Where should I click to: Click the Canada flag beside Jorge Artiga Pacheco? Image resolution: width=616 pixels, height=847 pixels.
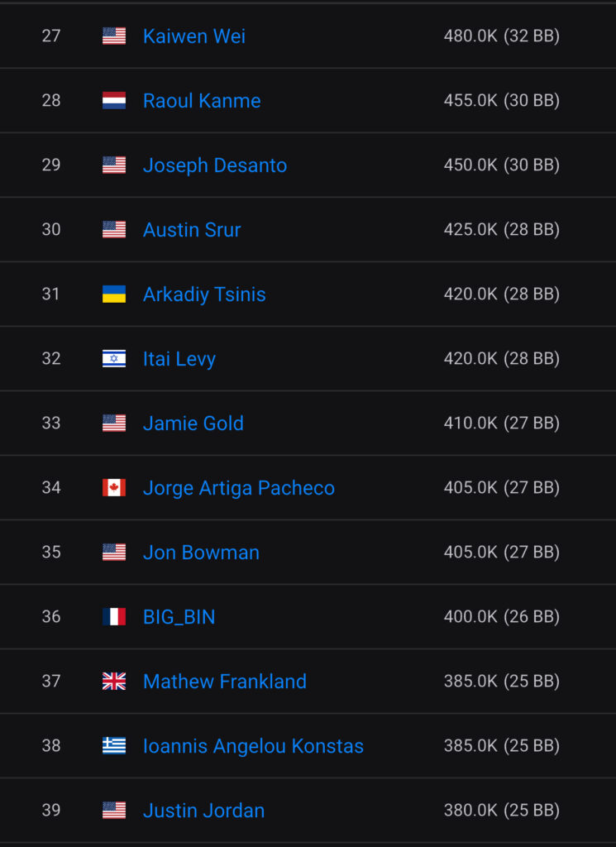pos(114,487)
